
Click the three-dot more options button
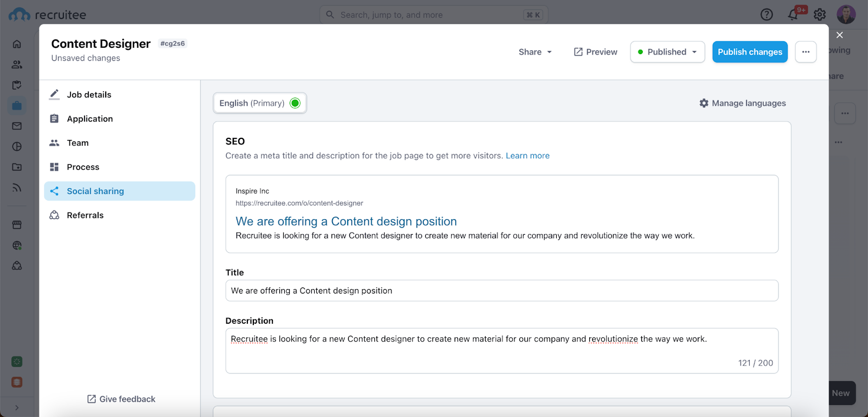click(806, 52)
